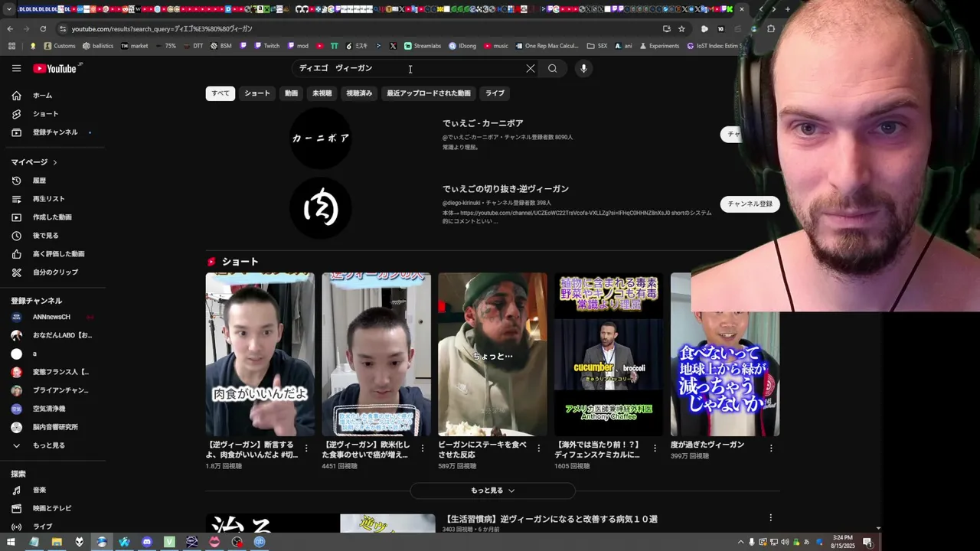Open options for 海外では当たり前 short
Image resolution: width=980 pixels, height=551 pixels.
655,448
